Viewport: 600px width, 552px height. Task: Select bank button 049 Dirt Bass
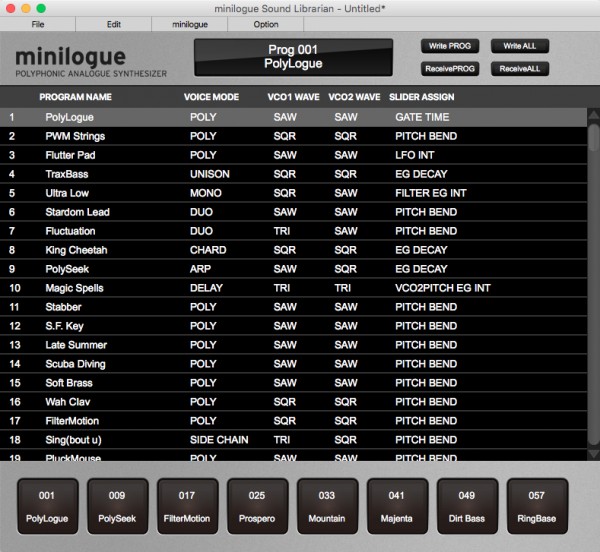467,506
